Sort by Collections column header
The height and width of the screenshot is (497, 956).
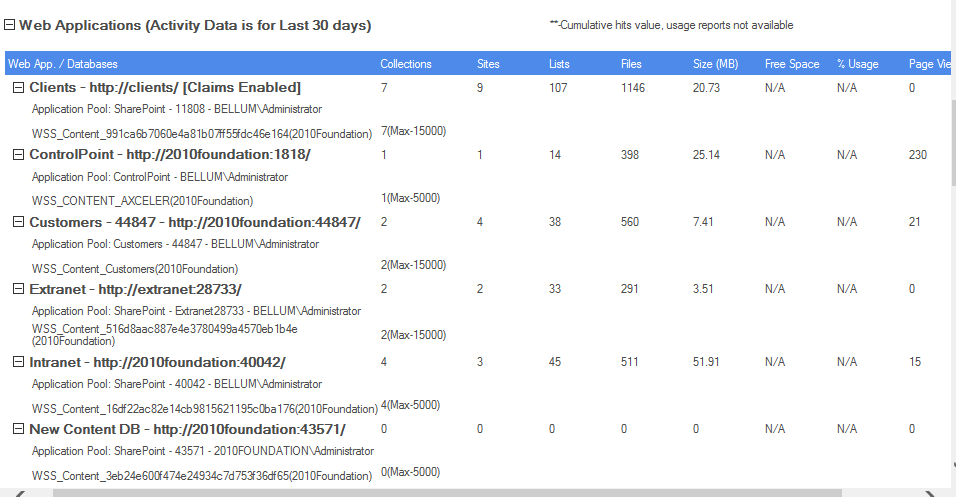point(406,64)
